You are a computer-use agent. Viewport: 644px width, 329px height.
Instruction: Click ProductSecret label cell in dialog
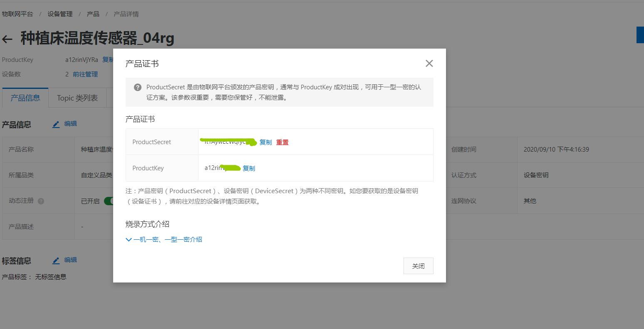tap(162, 142)
